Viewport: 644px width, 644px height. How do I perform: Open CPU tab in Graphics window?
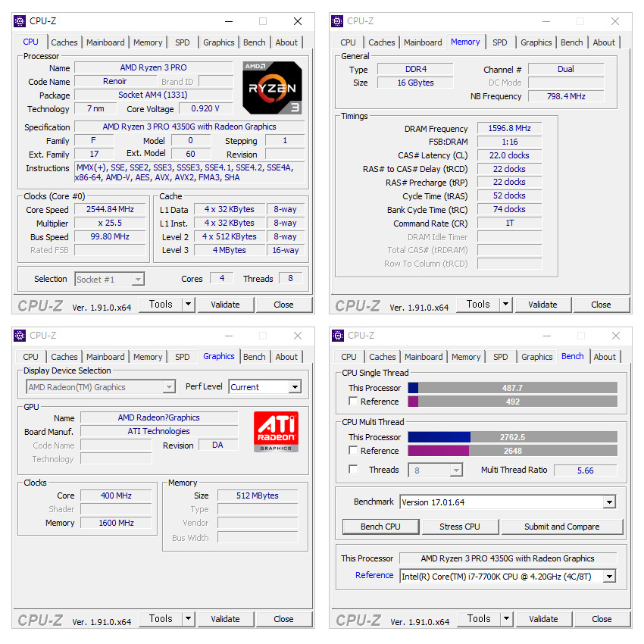(30, 357)
